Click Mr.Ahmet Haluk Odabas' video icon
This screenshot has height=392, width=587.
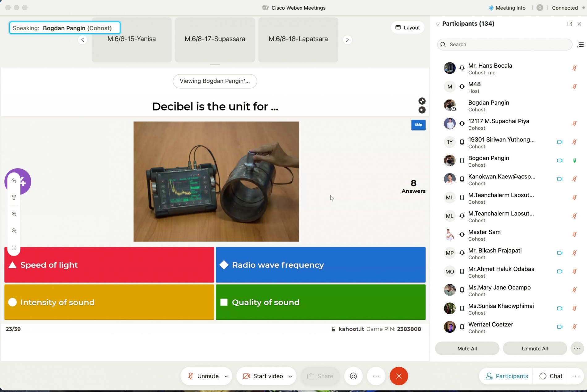tap(560, 271)
